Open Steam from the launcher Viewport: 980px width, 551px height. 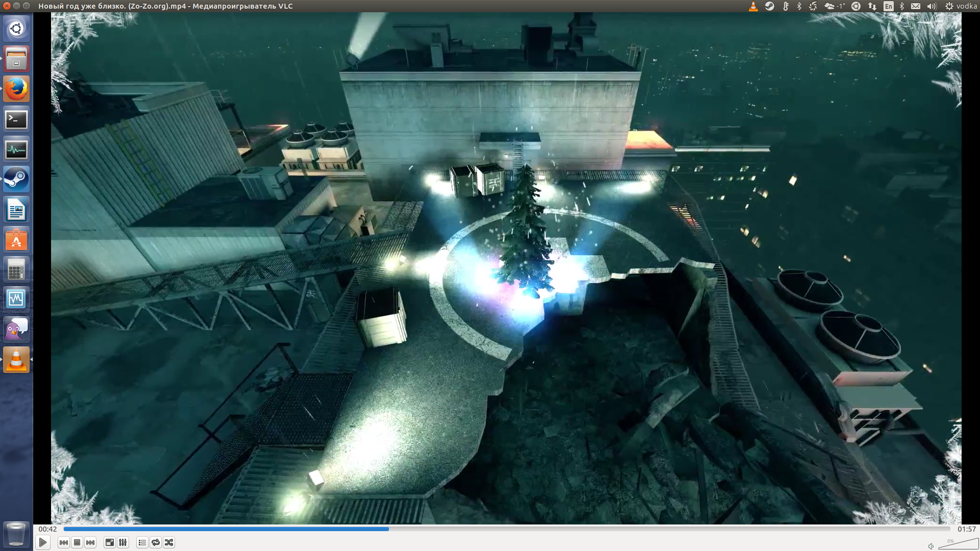[16, 180]
